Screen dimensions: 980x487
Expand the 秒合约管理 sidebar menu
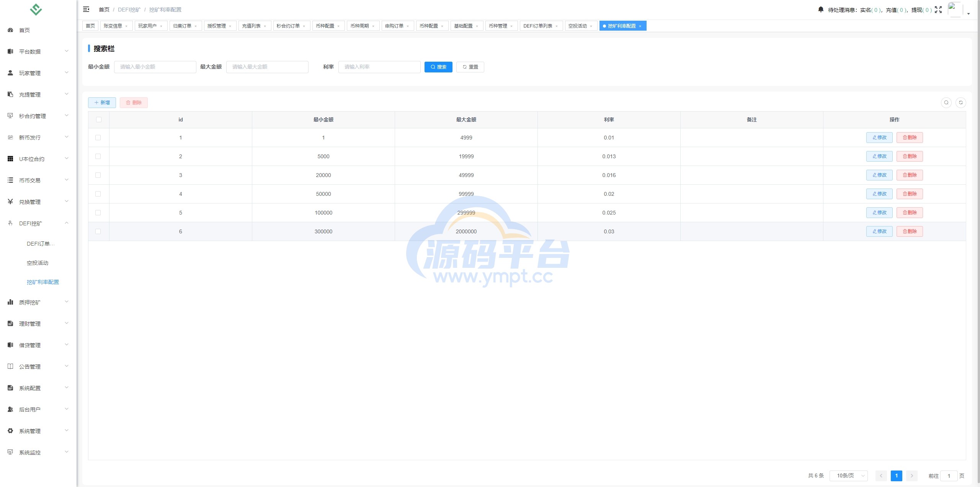(38, 116)
